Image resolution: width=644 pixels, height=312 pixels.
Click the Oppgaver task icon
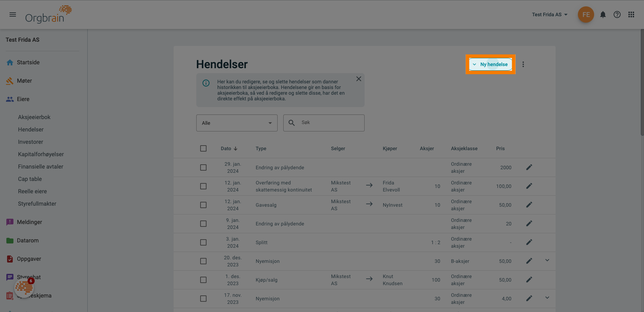click(10, 259)
